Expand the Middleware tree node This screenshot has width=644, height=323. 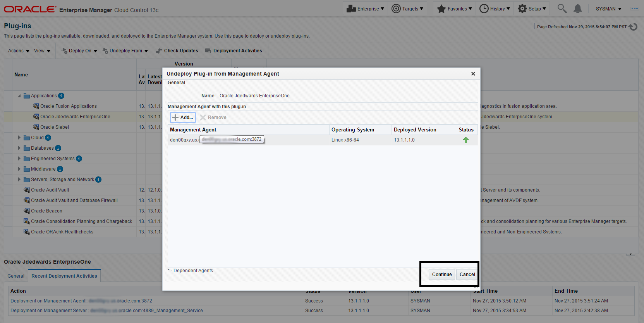coord(19,169)
